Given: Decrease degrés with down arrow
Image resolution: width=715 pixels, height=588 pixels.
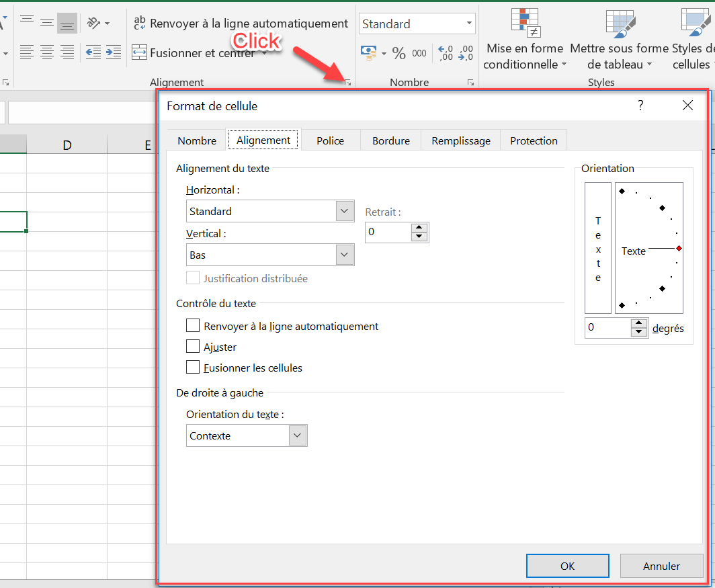Looking at the screenshot, I should (639, 333).
